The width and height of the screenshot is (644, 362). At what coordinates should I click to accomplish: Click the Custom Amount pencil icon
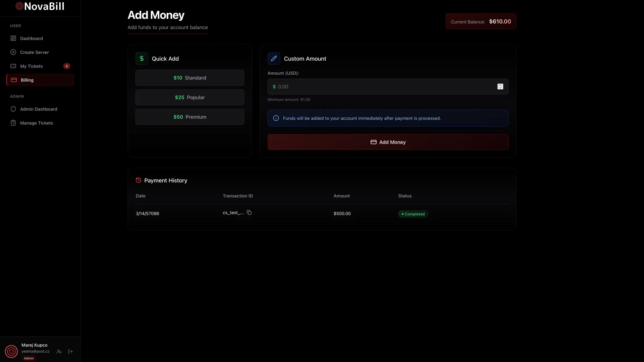[x=274, y=59]
